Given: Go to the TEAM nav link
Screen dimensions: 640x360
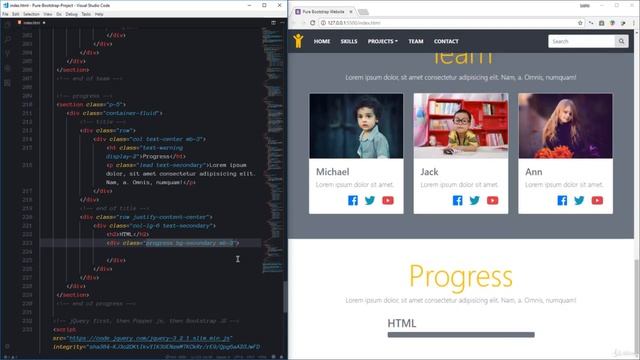Looking at the screenshot, I should [x=416, y=41].
